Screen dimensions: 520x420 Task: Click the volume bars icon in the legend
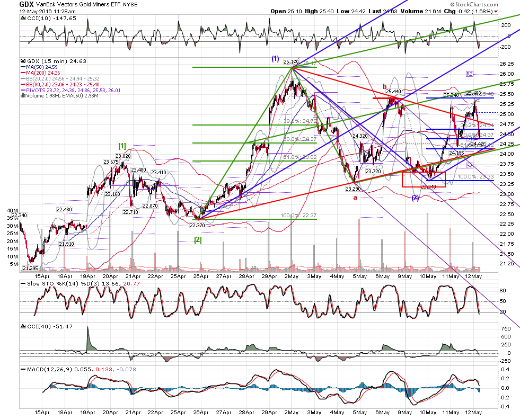click(23, 96)
